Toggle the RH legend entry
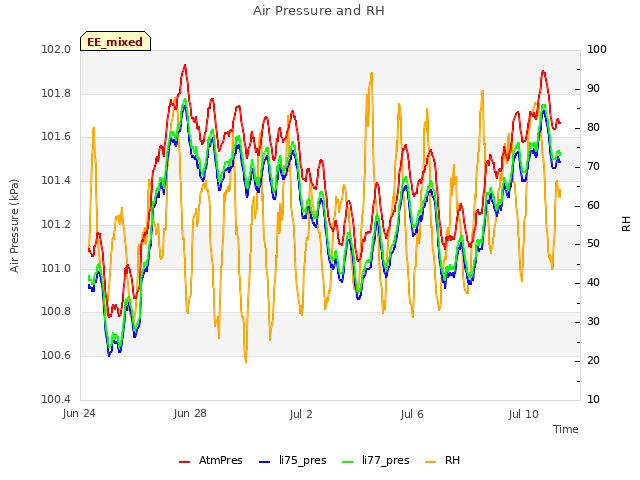The image size is (640, 480). click(442, 460)
